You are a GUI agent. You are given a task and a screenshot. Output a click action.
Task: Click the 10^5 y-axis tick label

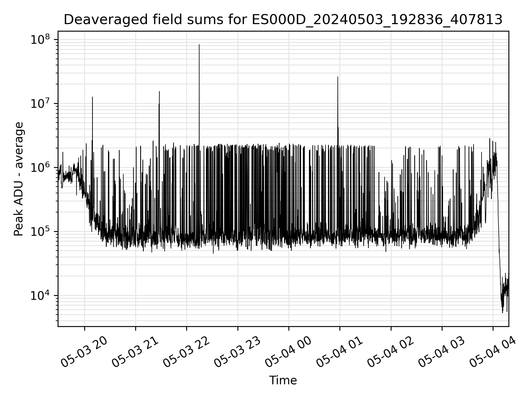tap(40, 231)
